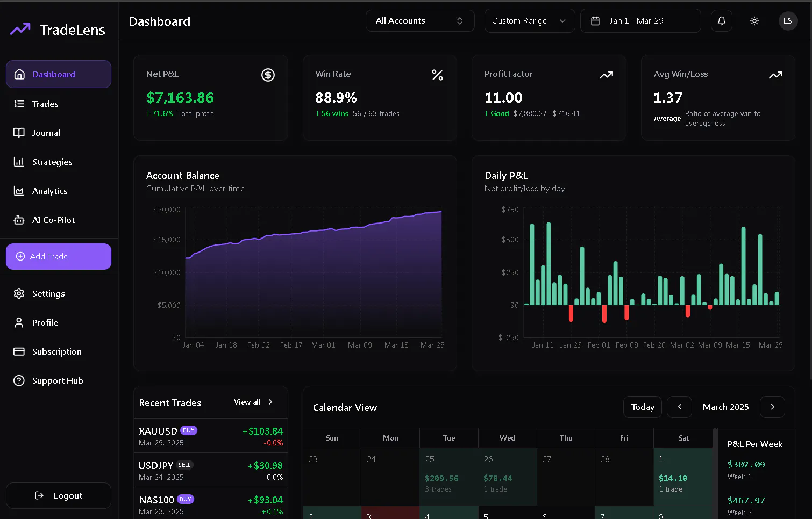Click the Trades list icon in sidebar
This screenshot has height=519, width=812.
(19, 104)
